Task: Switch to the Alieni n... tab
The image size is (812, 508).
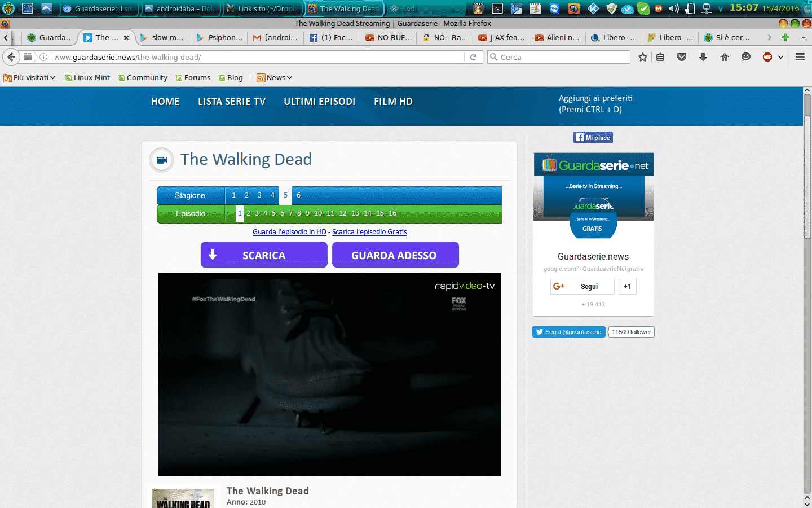Action: [557, 37]
